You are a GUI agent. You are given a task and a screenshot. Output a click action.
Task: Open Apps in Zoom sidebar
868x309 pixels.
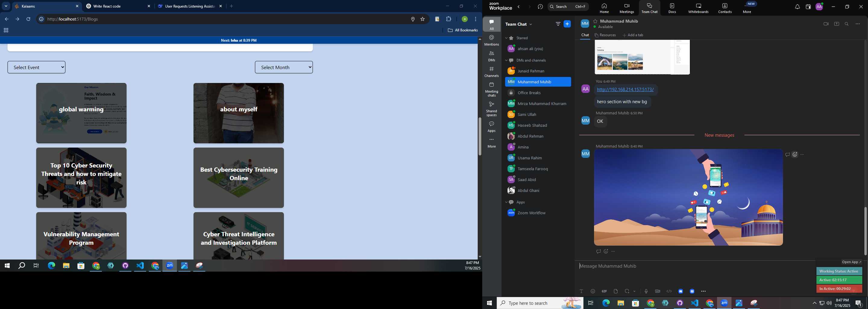(492, 126)
